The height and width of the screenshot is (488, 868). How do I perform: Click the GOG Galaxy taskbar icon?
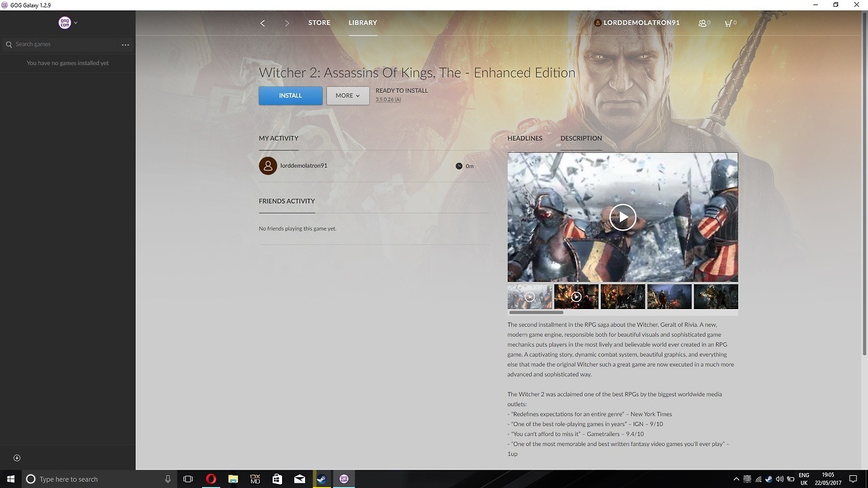click(x=344, y=479)
